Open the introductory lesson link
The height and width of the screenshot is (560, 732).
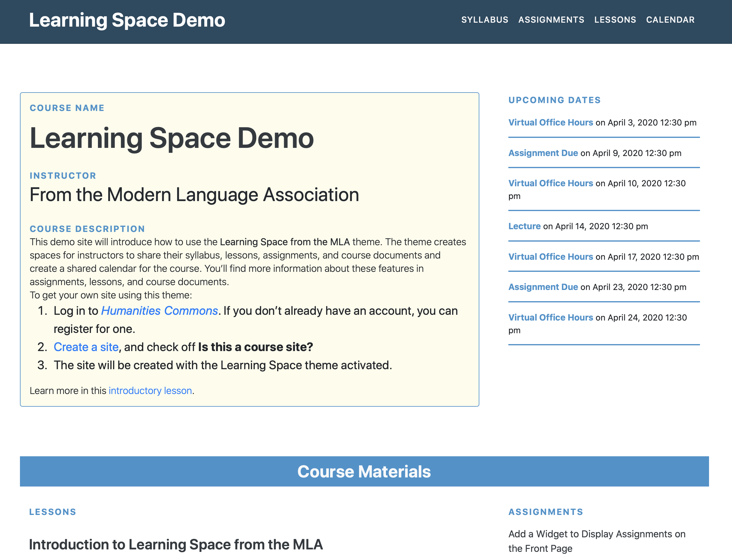150,390
